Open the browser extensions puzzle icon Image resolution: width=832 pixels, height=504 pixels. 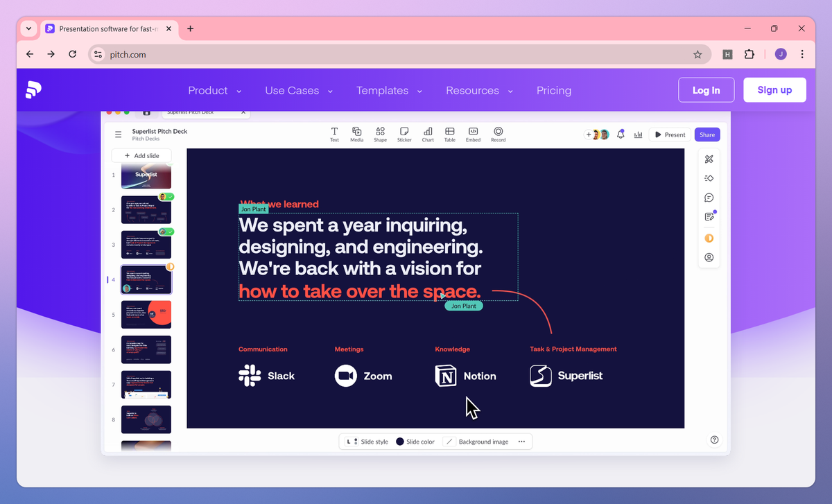749,54
